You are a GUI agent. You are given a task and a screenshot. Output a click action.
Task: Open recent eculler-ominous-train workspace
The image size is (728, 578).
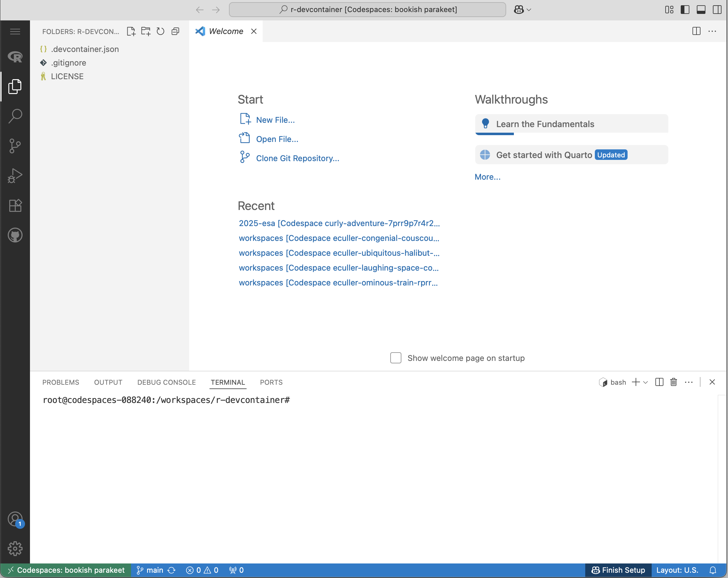tap(338, 283)
